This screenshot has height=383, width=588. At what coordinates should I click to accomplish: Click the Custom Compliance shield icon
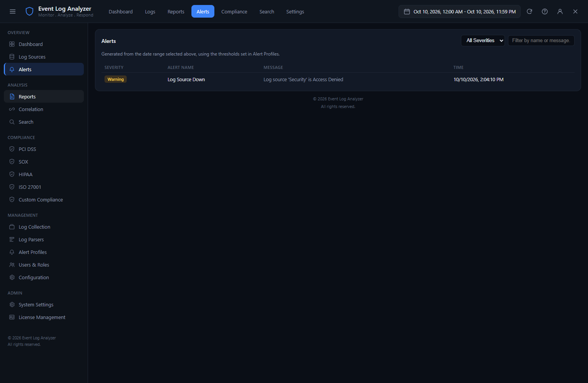(x=12, y=200)
